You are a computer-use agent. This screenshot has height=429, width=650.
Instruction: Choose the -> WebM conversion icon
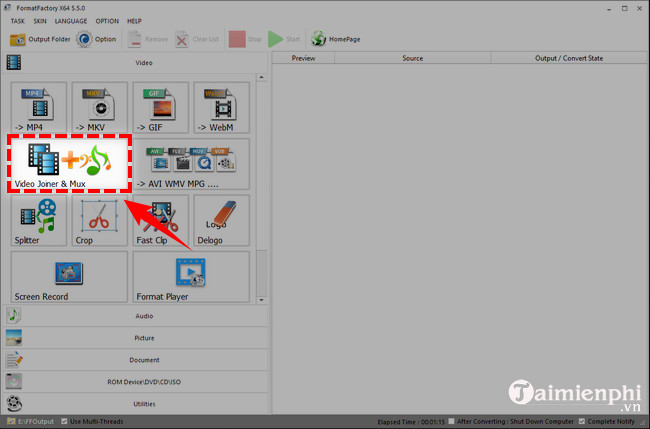coord(221,107)
